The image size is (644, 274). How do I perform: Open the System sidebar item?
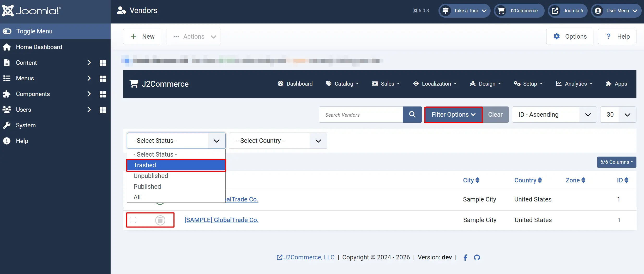tap(26, 125)
